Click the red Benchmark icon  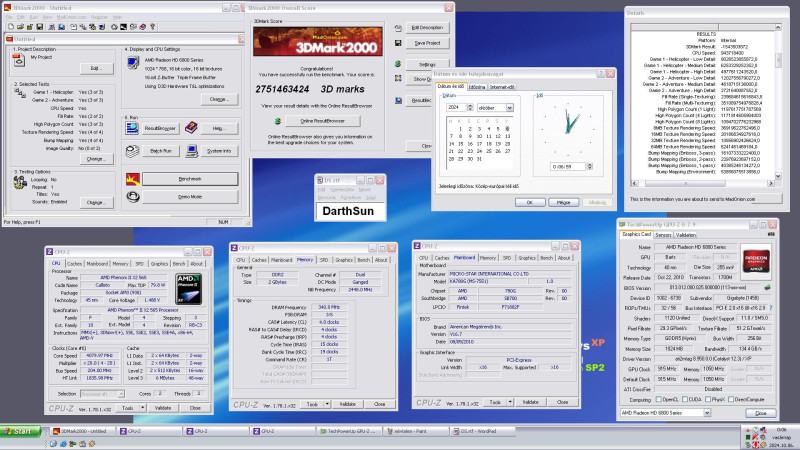(x=133, y=179)
